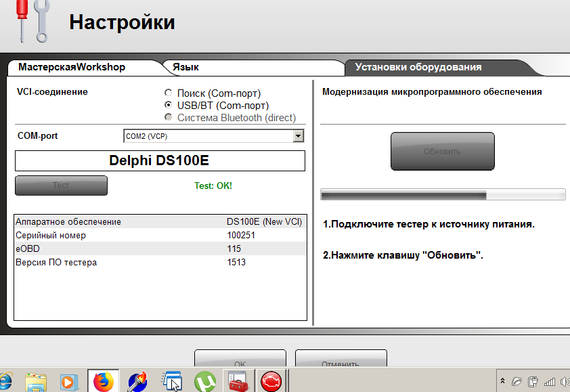Open the red toolbox taskbar application

tap(238, 381)
